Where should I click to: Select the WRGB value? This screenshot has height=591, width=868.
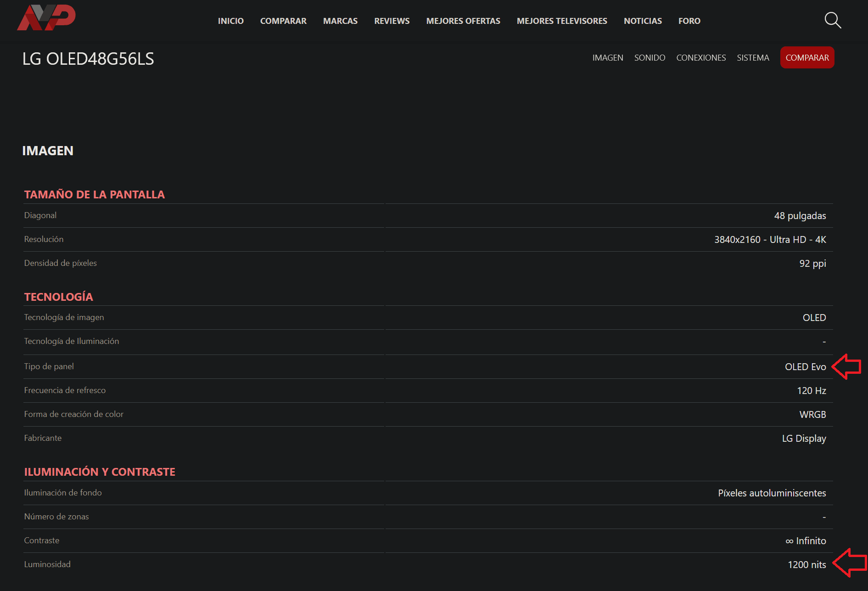coord(813,415)
